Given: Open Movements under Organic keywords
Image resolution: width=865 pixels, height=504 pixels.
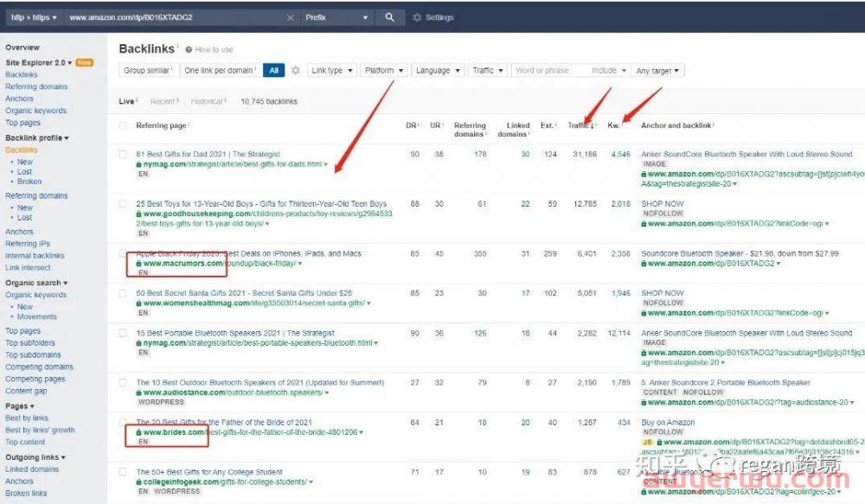Looking at the screenshot, I should pos(37,316).
